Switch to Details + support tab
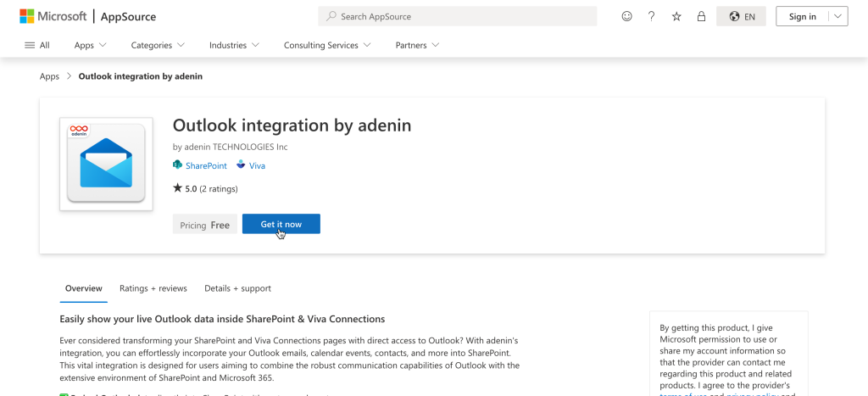868x396 pixels. point(237,288)
